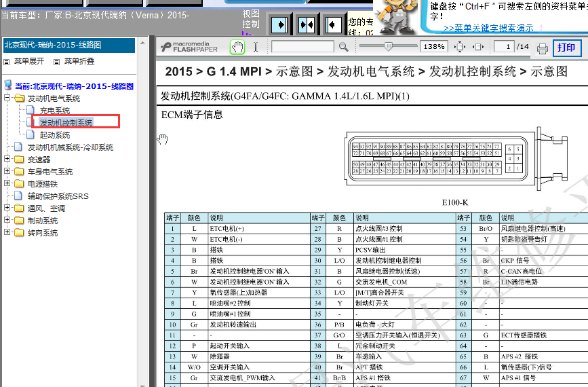Select the 通风、空调 folder label
The width and height of the screenshot is (588, 387).
tap(46, 208)
